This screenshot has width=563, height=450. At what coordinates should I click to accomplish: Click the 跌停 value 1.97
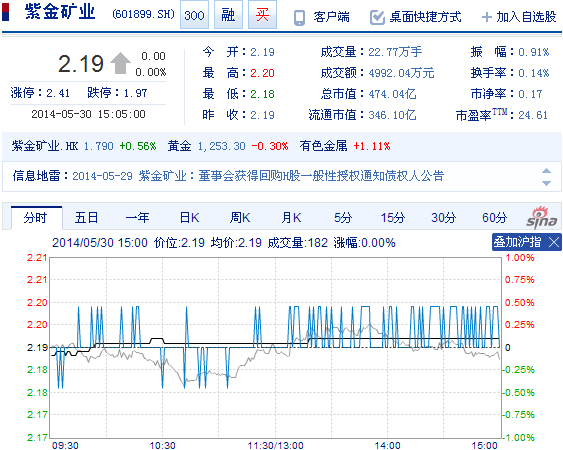point(135,93)
